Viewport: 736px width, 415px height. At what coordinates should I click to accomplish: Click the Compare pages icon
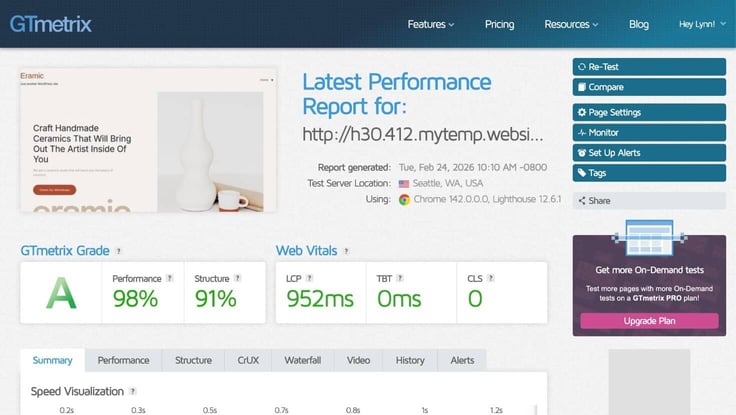pos(582,87)
